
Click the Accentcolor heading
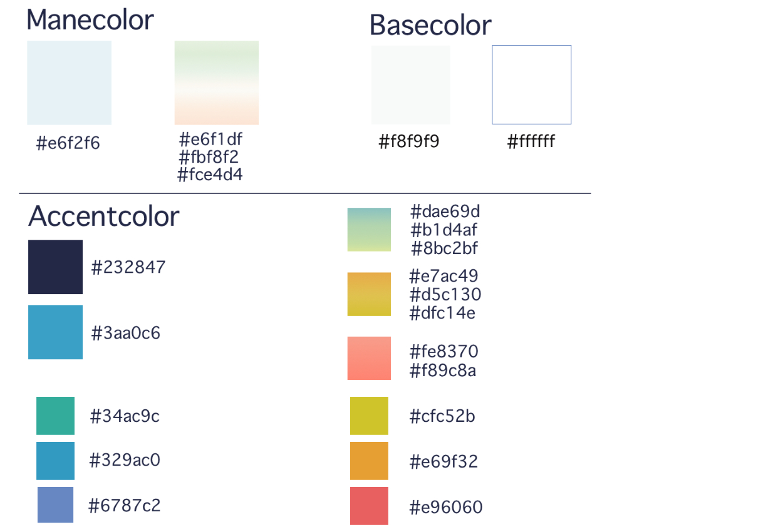[103, 217]
